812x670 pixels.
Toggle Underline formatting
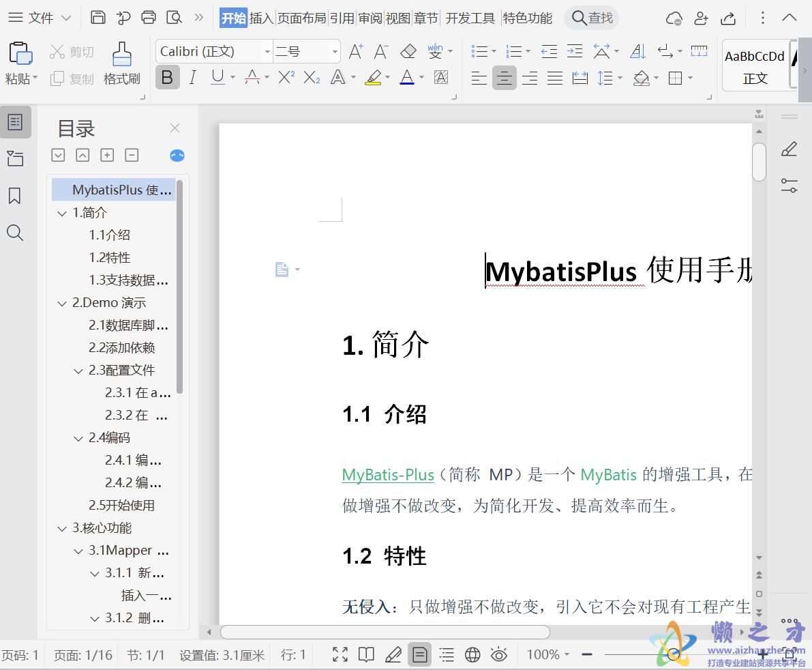[217, 78]
